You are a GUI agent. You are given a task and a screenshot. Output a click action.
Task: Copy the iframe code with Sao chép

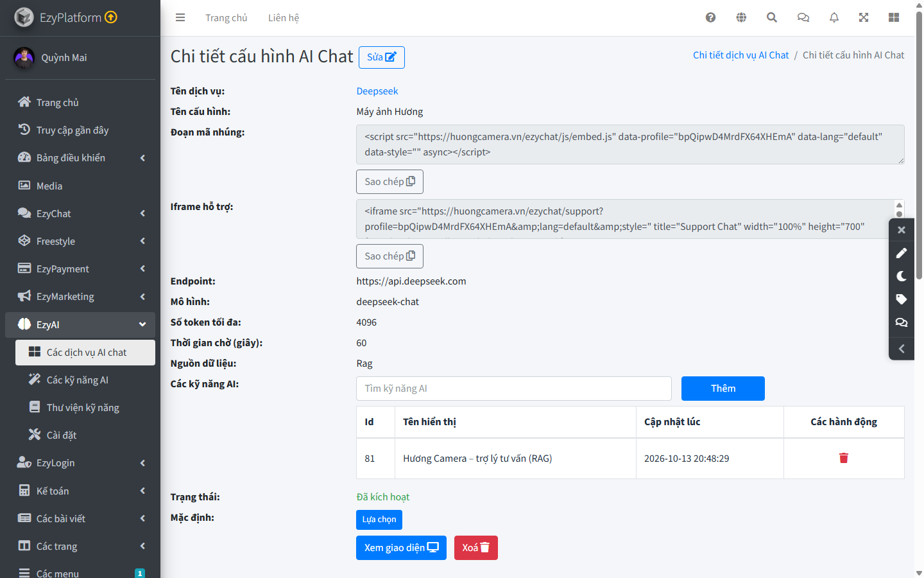tap(389, 256)
